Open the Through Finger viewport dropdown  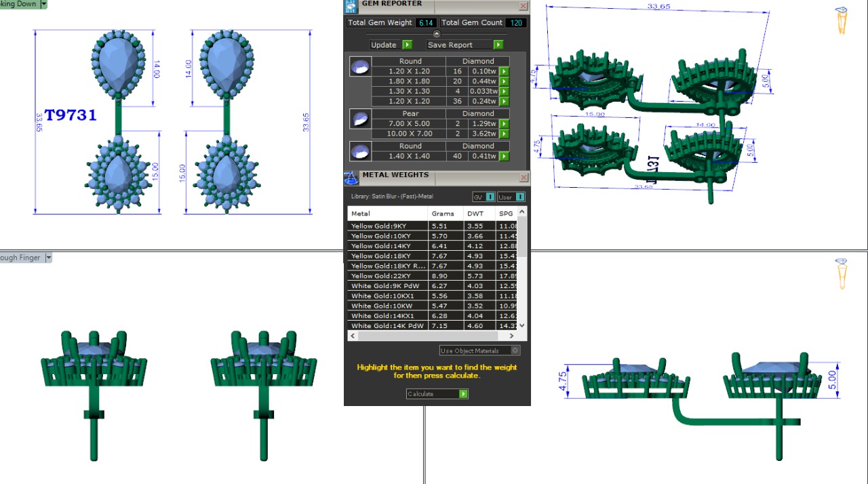[x=48, y=258]
